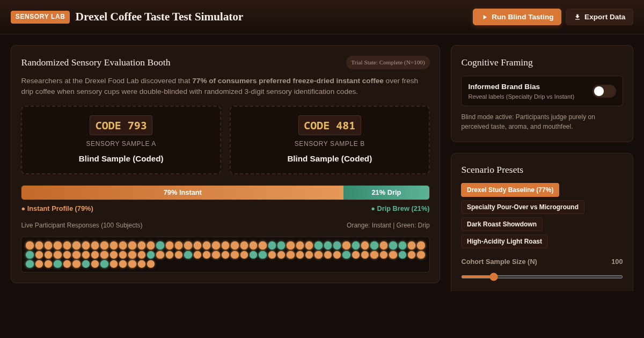
Task: Click the Export Data button label
Action: [x=605, y=17]
